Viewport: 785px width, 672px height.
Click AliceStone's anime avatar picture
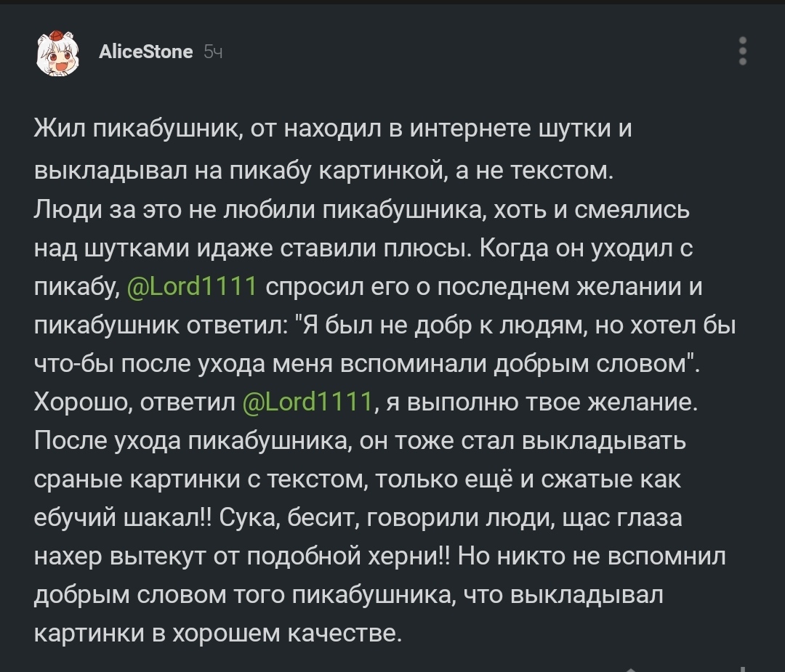pos(59,52)
